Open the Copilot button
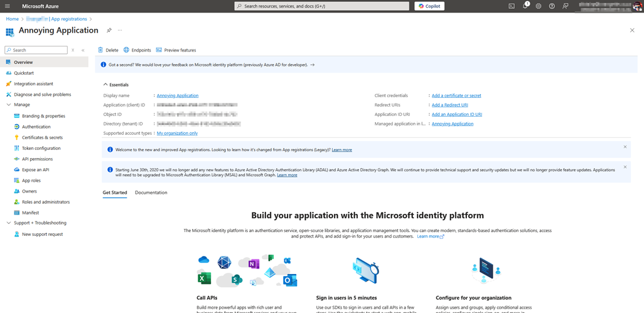The height and width of the screenshot is (313, 644). pyautogui.click(x=429, y=6)
